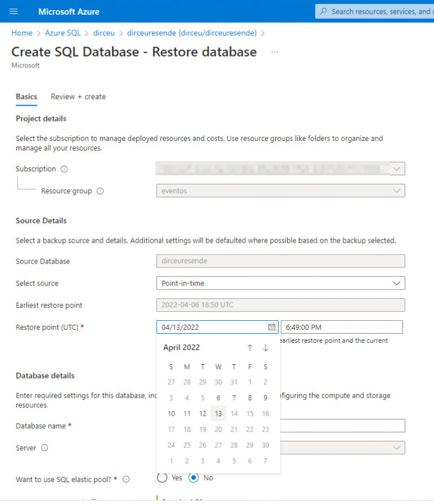Screen dimensions: 434x504
Task: Click the Resource group info icon
Action: pos(101,191)
